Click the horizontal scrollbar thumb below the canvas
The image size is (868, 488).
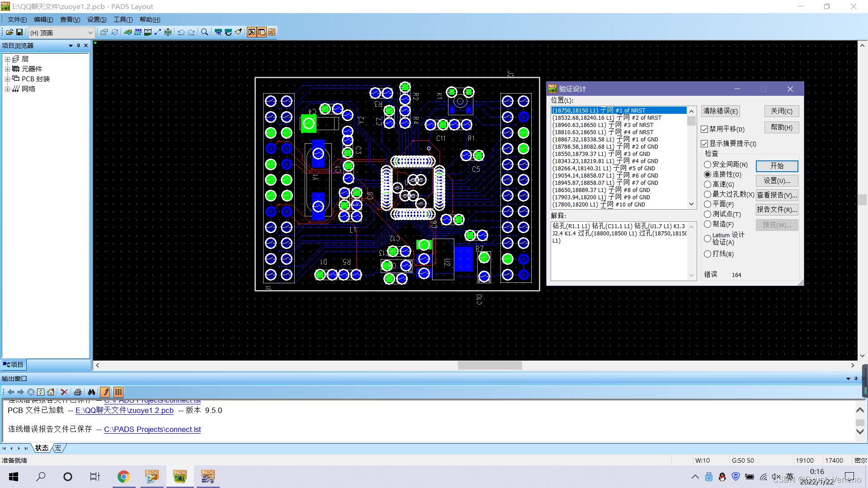pos(490,365)
